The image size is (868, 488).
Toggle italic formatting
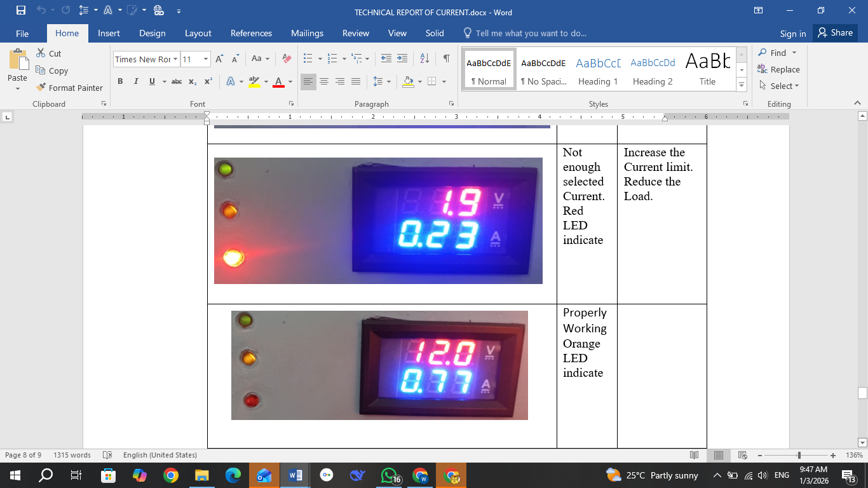point(136,81)
